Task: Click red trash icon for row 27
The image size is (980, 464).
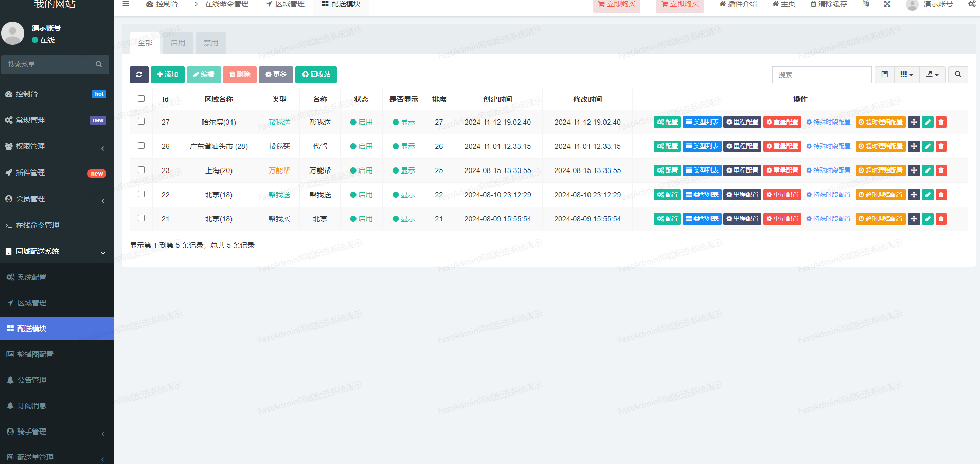Action: click(941, 122)
